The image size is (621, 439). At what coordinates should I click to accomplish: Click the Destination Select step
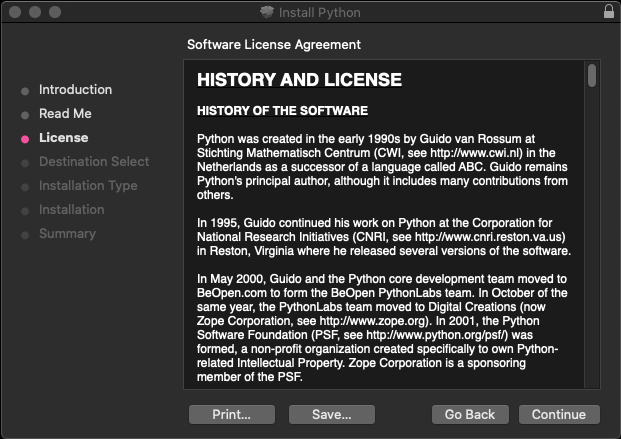click(94, 162)
